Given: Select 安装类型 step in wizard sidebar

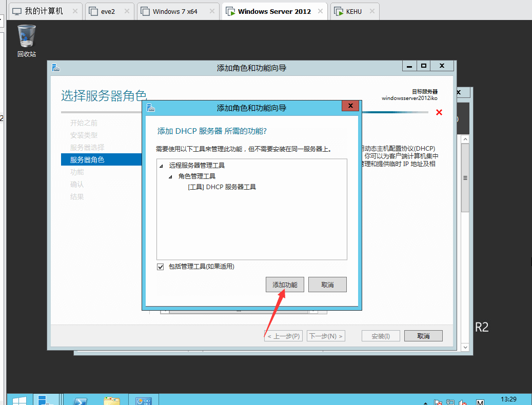Looking at the screenshot, I should (x=84, y=135).
